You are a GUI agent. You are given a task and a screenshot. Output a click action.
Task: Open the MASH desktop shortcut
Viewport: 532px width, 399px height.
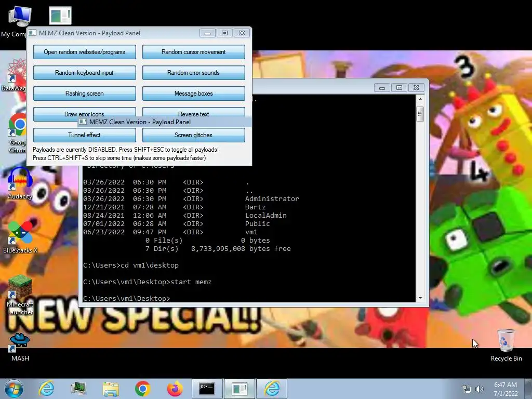tap(20, 347)
